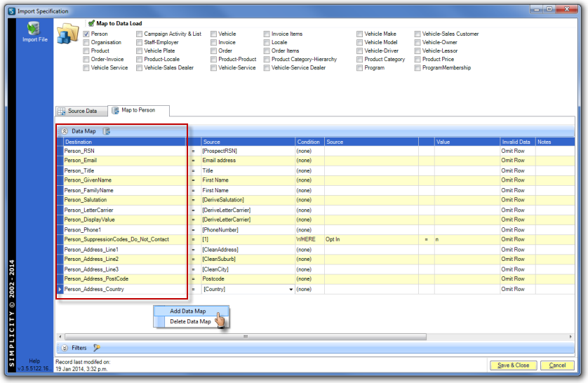Check the ProgramMembership option

point(417,68)
